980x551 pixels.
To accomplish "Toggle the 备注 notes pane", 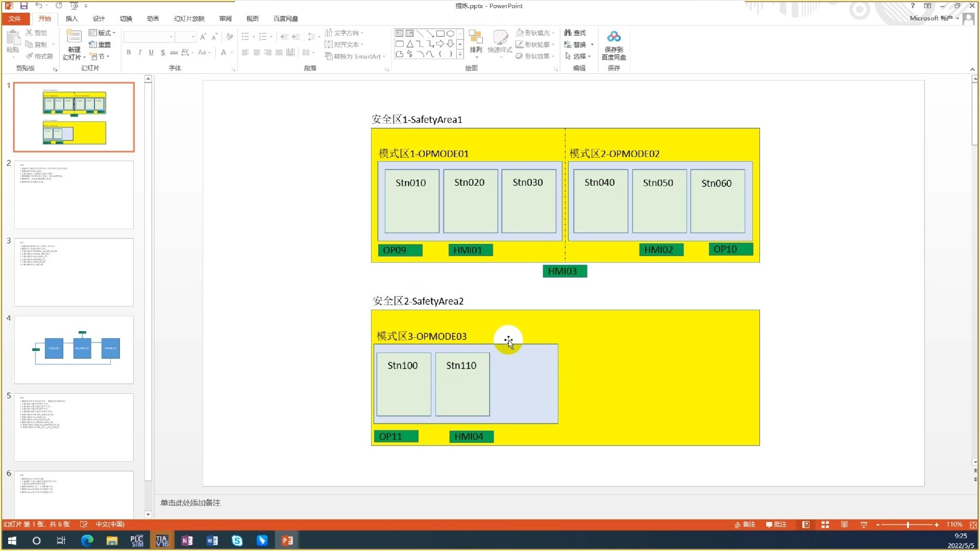I will pos(745,524).
